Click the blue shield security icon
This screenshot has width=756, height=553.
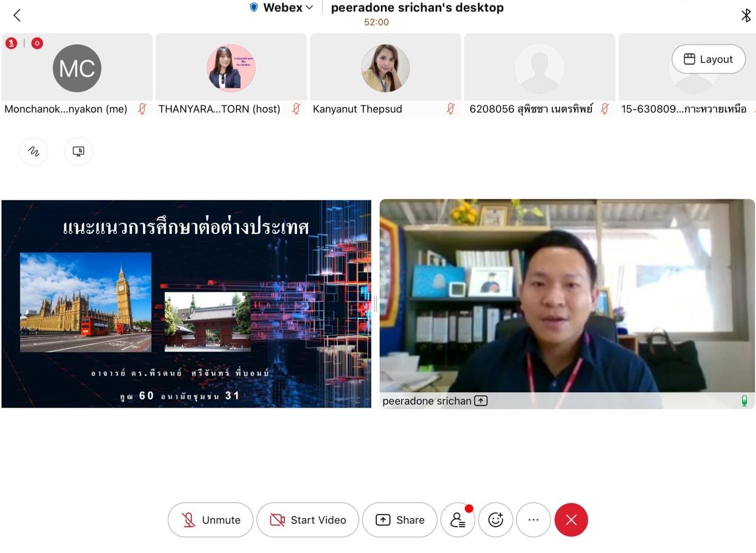pyautogui.click(x=254, y=7)
